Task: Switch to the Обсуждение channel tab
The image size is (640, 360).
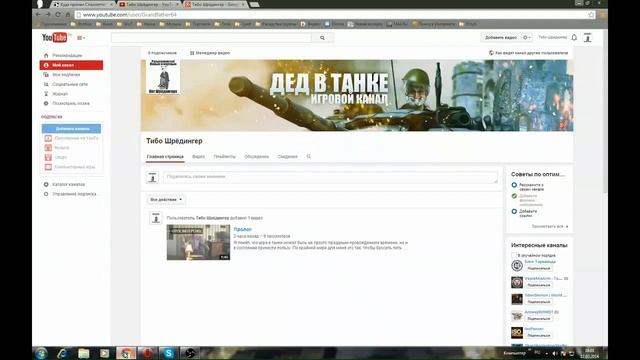Action: coord(256,157)
